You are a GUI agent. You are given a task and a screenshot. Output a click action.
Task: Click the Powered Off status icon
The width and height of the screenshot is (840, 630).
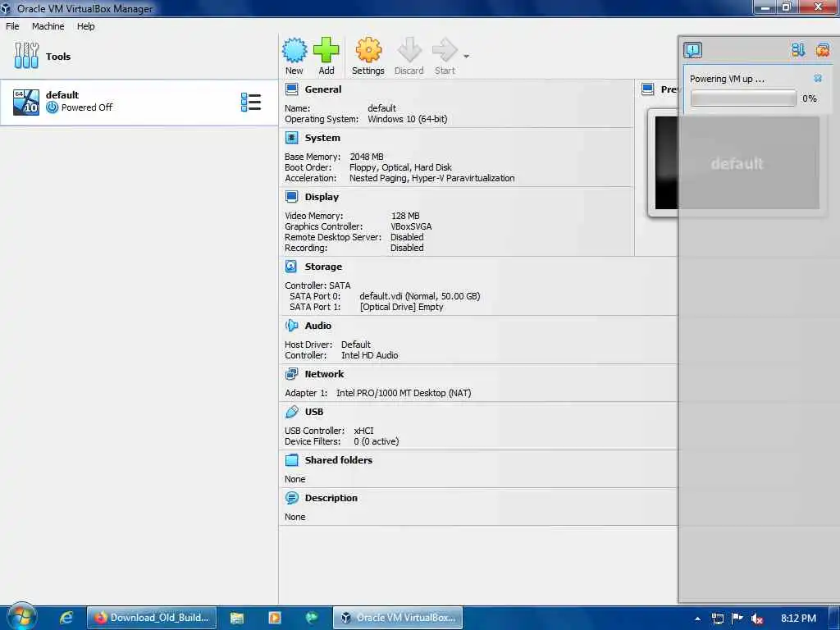coord(52,107)
